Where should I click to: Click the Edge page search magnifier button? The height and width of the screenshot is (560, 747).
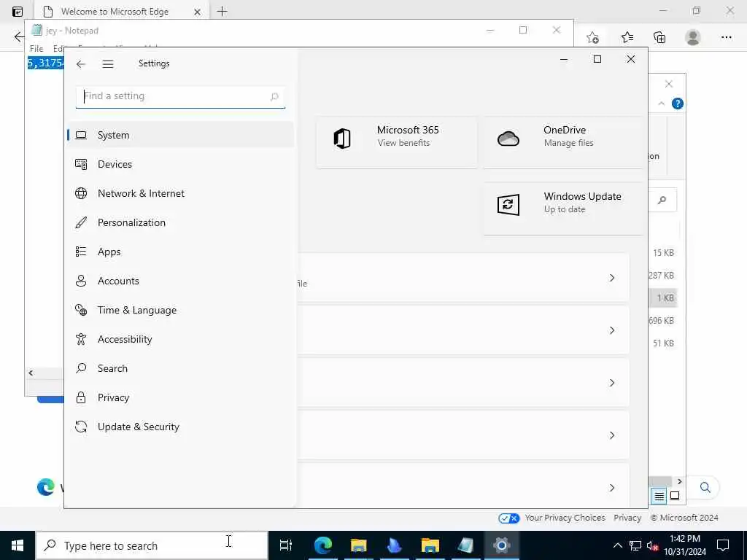point(705,487)
